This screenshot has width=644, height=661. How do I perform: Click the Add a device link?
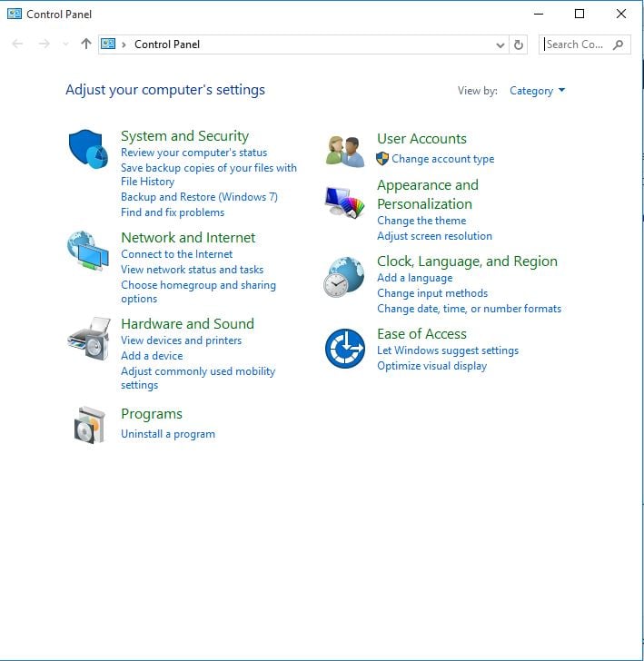tap(152, 356)
